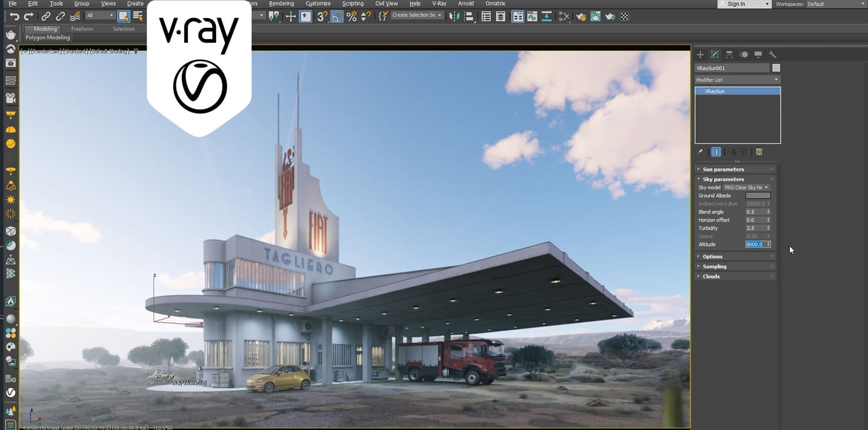Click the Horizon offset spinner arrows
The image size is (868, 430).
pyautogui.click(x=768, y=220)
